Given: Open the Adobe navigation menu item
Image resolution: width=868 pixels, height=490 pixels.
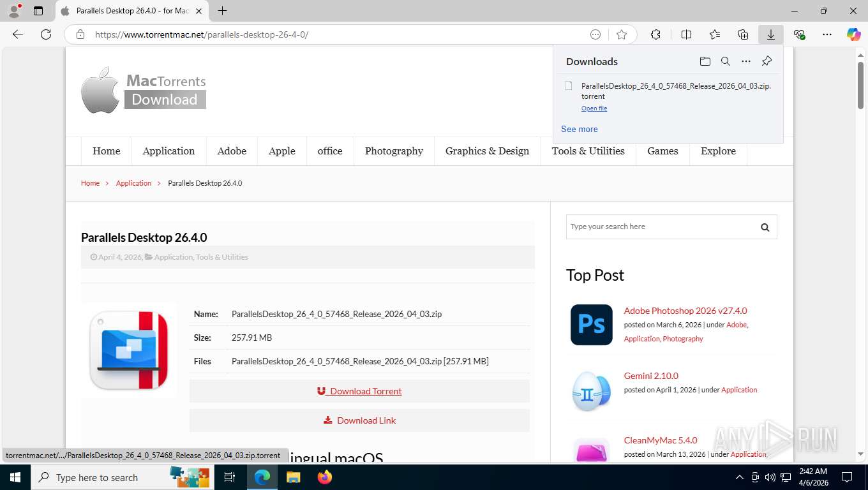Looking at the screenshot, I should pos(232,151).
